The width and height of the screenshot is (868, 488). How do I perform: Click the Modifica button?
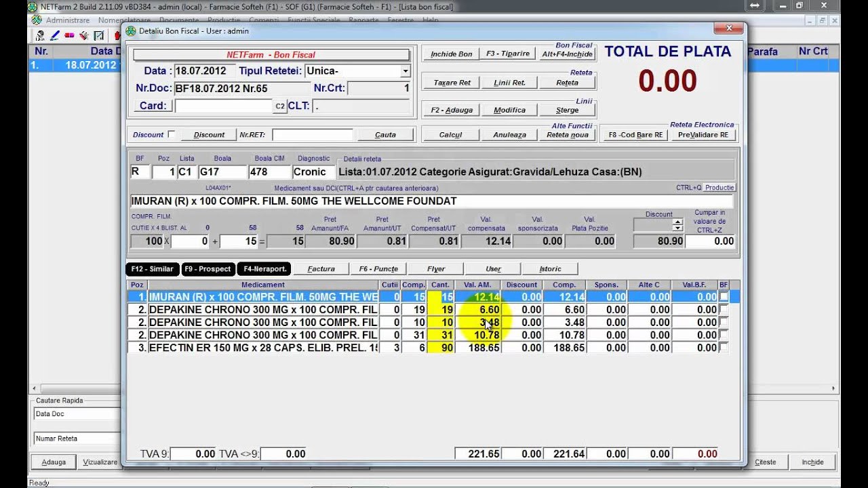coord(509,110)
